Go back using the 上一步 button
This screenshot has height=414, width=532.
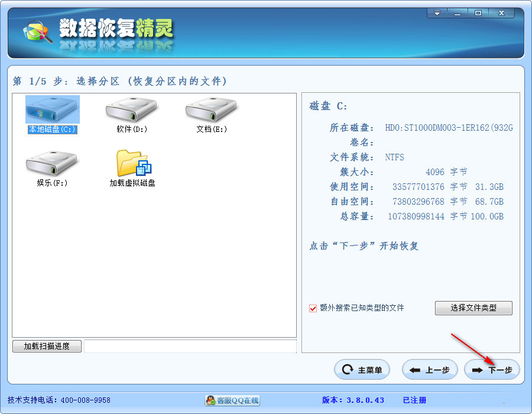point(430,370)
